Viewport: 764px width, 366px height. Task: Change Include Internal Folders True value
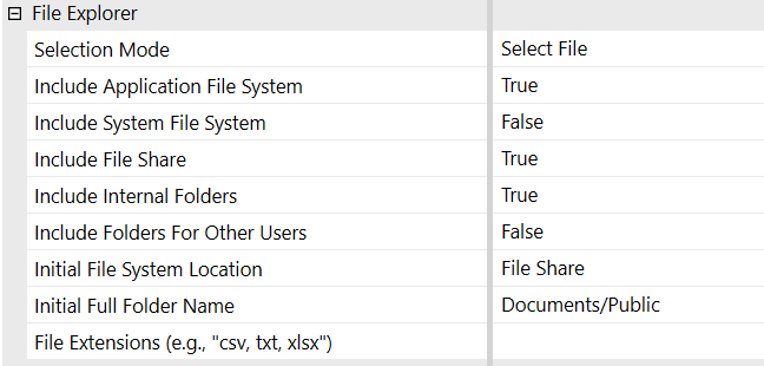[x=628, y=195]
